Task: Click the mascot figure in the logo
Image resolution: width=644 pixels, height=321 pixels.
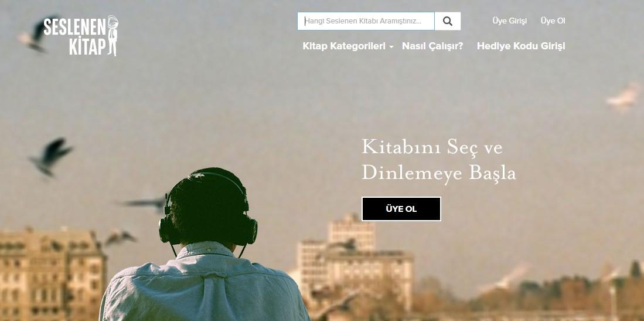Action: pyautogui.click(x=113, y=36)
